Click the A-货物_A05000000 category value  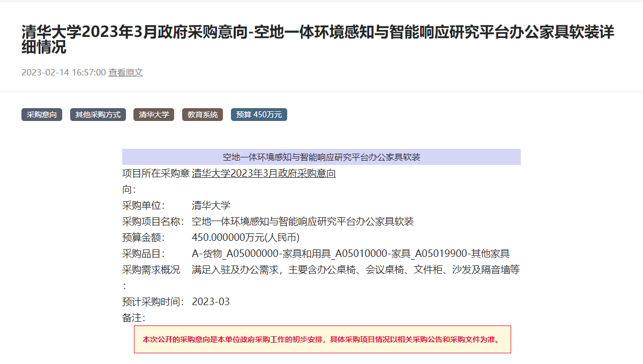(350, 254)
